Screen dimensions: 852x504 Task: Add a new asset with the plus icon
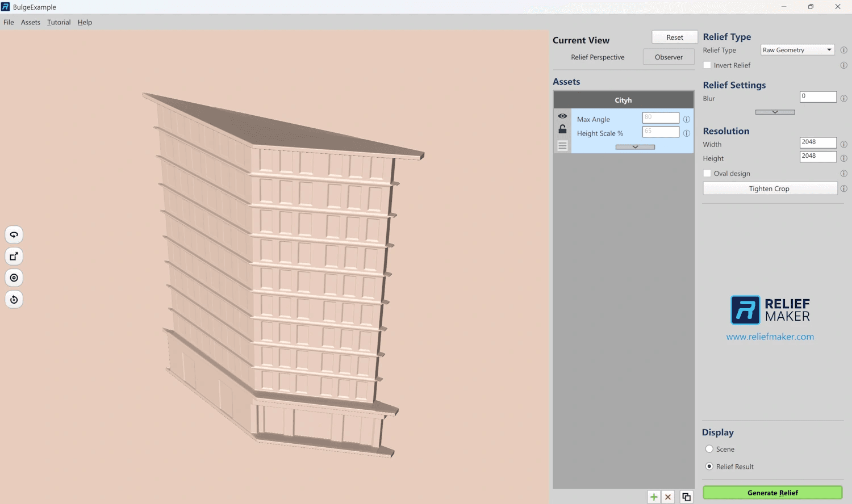click(653, 497)
